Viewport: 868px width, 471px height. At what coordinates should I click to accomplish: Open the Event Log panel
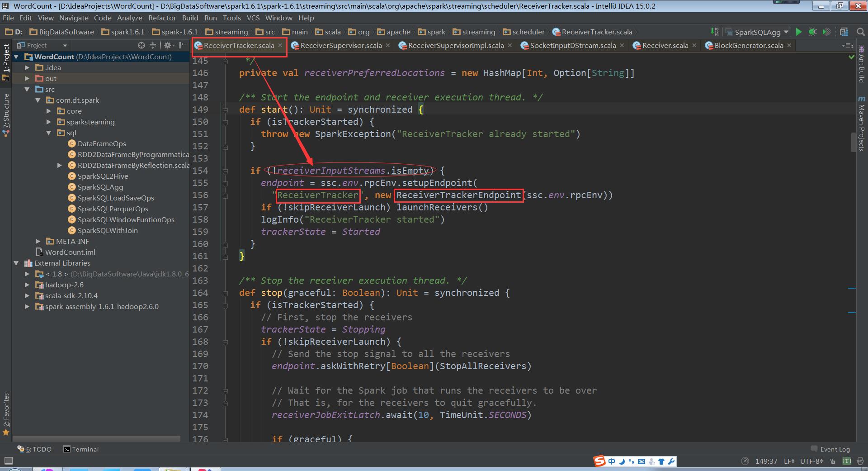click(x=830, y=449)
